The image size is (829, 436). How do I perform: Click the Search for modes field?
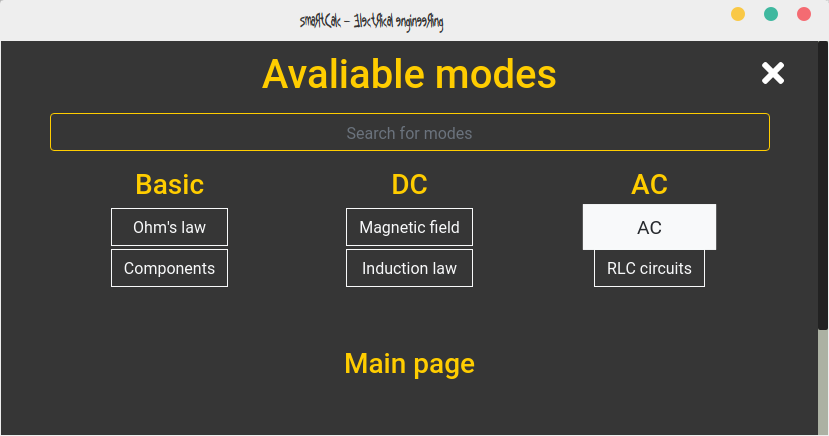point(410,132)
